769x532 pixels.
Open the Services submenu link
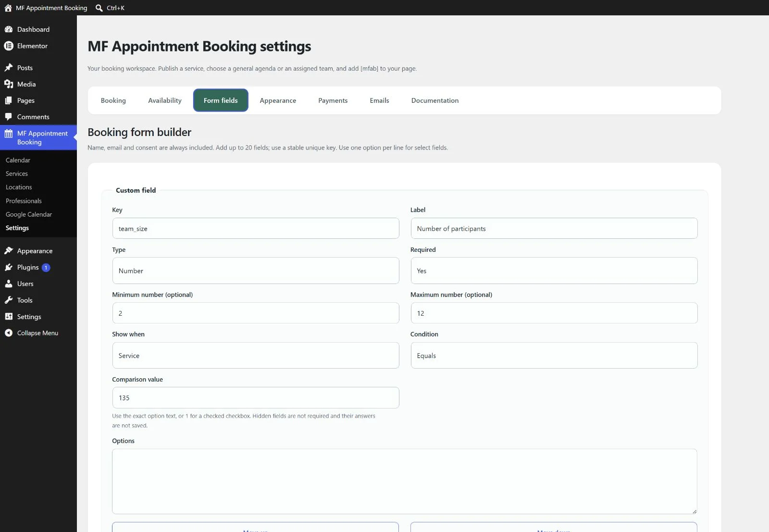click(x=17, y=173)
